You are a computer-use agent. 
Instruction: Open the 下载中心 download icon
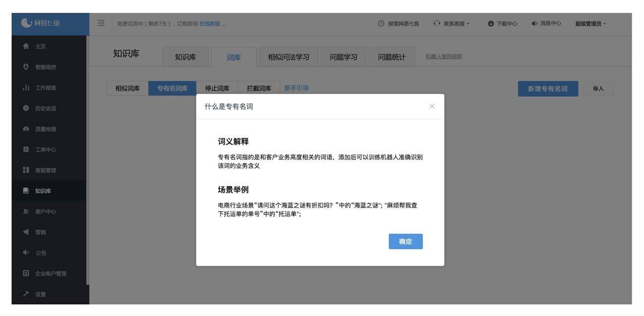[x=490, y=24]
